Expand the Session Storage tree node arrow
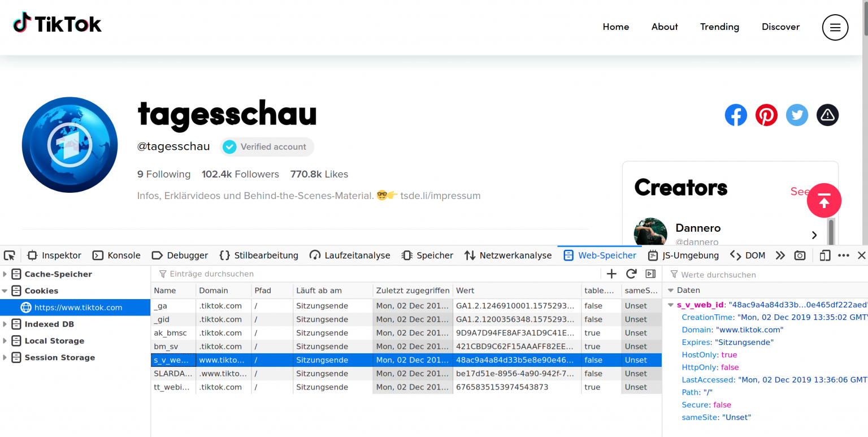 tap(5, 357)
